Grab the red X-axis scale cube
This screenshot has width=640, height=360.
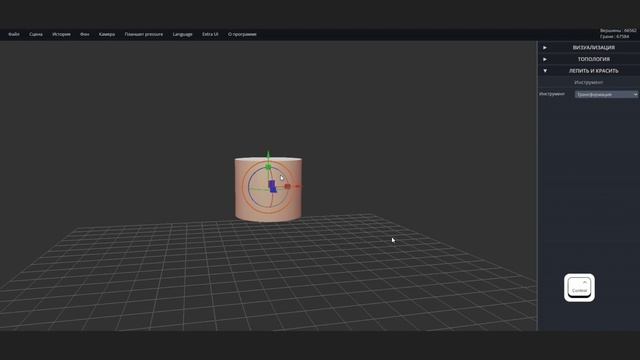point(287,186)
